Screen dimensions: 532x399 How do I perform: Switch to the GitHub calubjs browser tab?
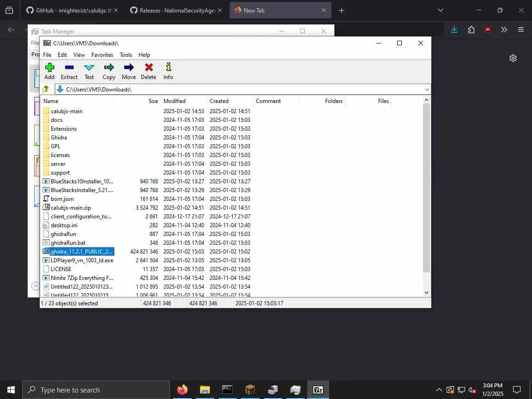pyautogui.click(x=72, y=11)
